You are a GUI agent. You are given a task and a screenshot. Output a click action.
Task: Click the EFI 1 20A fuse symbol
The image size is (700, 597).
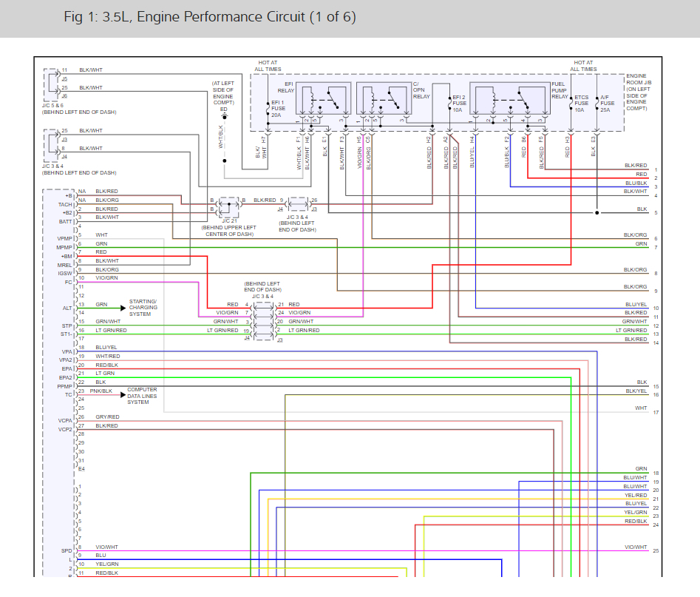point(268,108)
